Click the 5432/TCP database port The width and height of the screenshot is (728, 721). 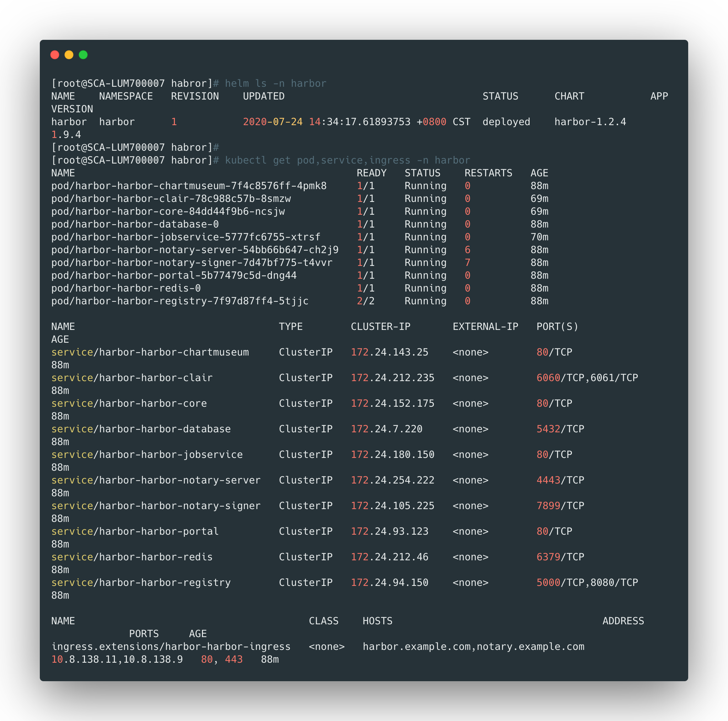[x=560, y=429]
